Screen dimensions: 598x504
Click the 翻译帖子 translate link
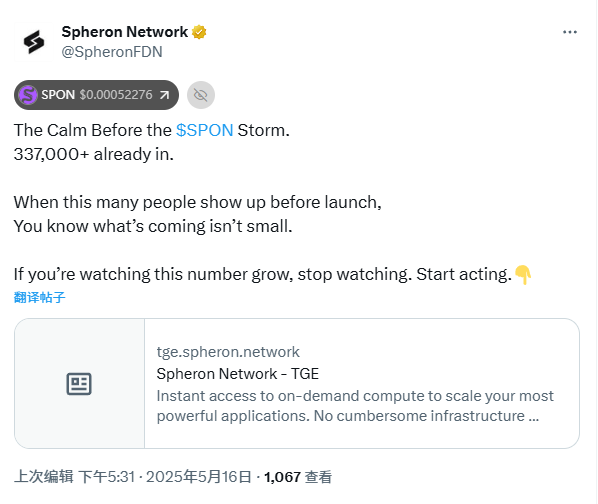pos(39,297)
